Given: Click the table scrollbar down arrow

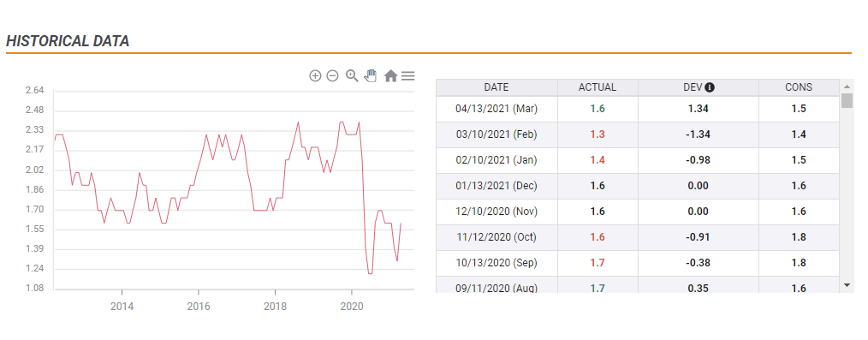Looking at the screenshot, I should [847, 284].
